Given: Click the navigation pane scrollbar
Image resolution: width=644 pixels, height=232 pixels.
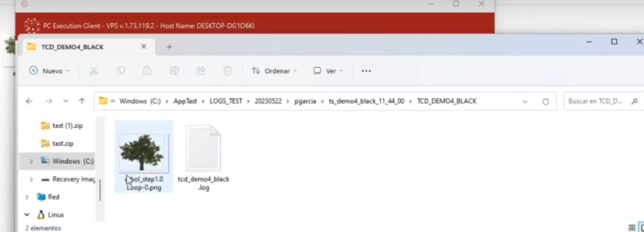Looking at the screenshot, I should (x=100, y=190).
